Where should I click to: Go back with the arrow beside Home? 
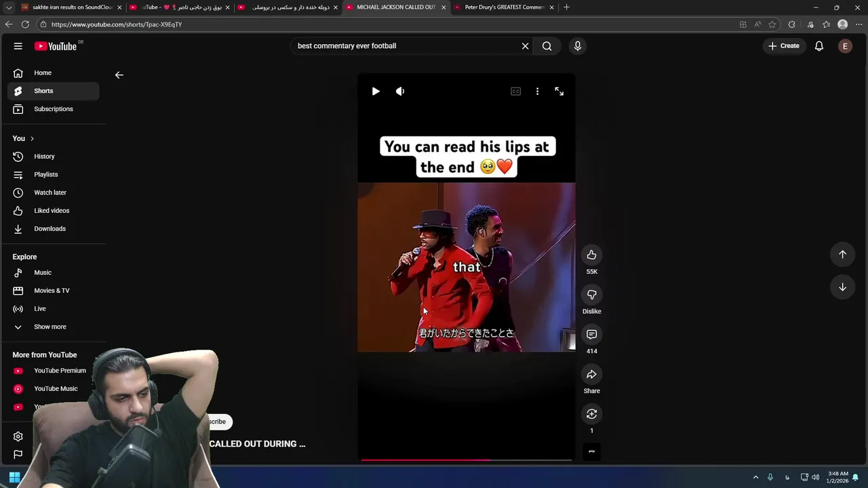119,75
